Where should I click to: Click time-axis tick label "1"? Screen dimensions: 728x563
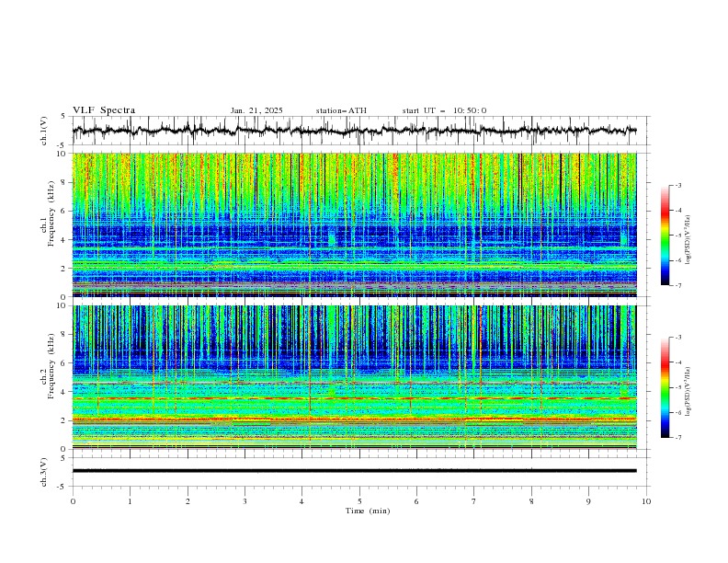tap(130, 501)
